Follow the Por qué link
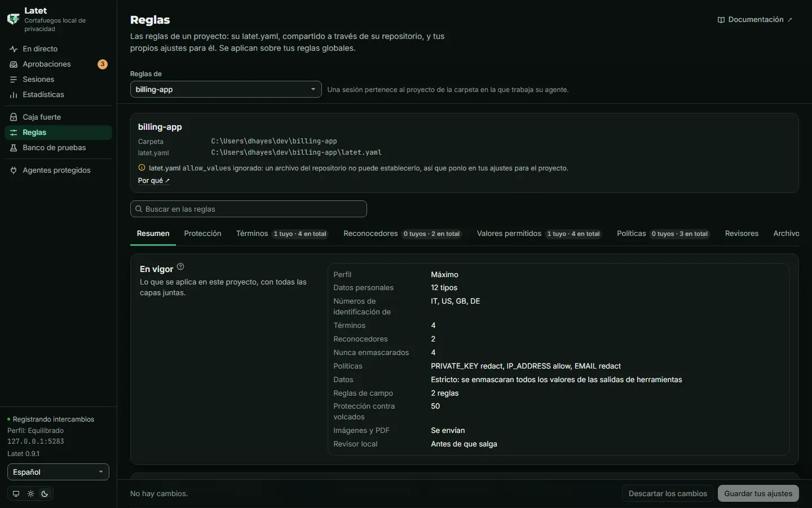 pos(154,181)
